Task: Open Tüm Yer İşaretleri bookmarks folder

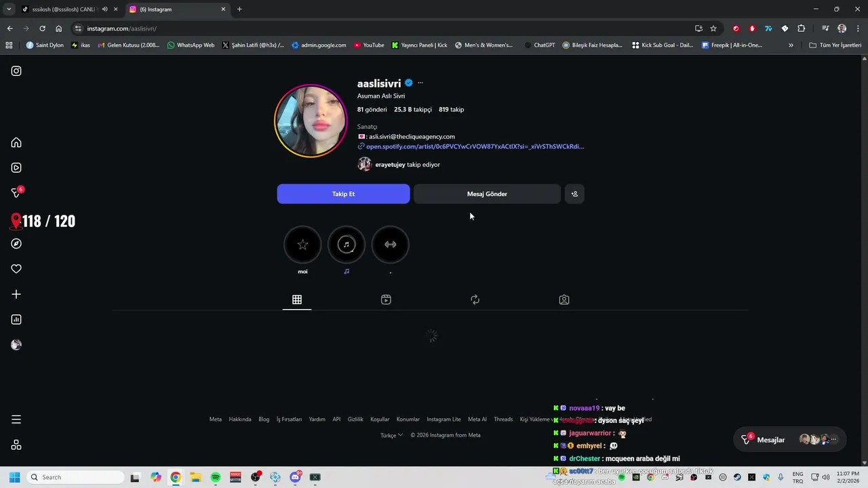Action: coord(835,45)
